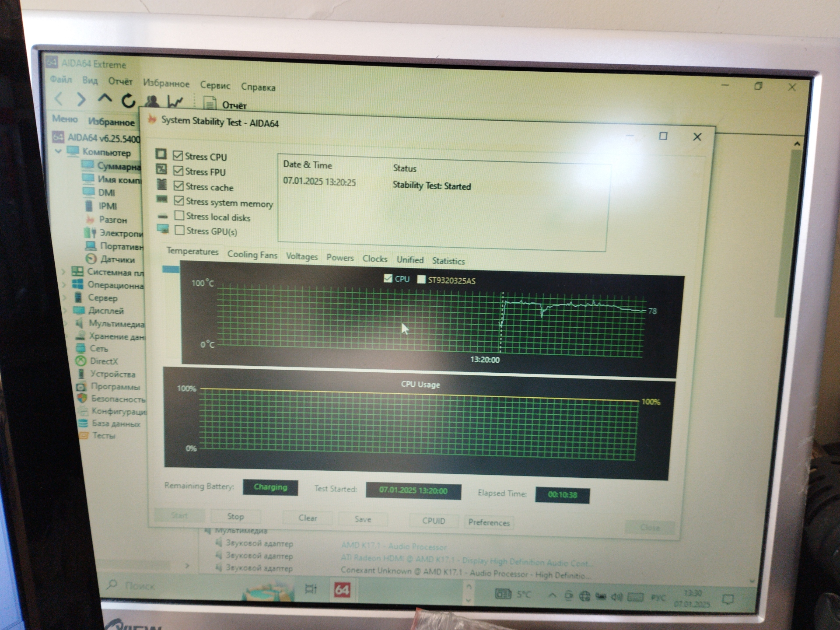Click the users toolbar icon
This screenshot has width=840, height=630.
(x=152, y=101)
